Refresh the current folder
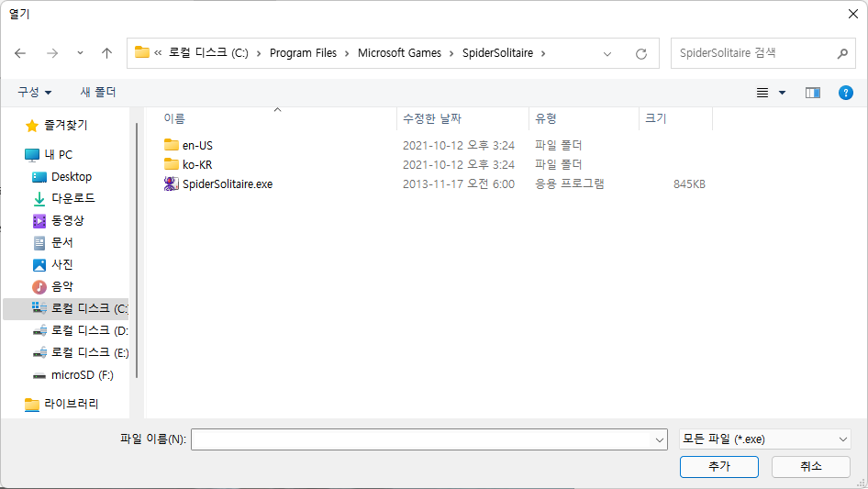The height and width of the screenshot is (489, 868). click(641, 54)
